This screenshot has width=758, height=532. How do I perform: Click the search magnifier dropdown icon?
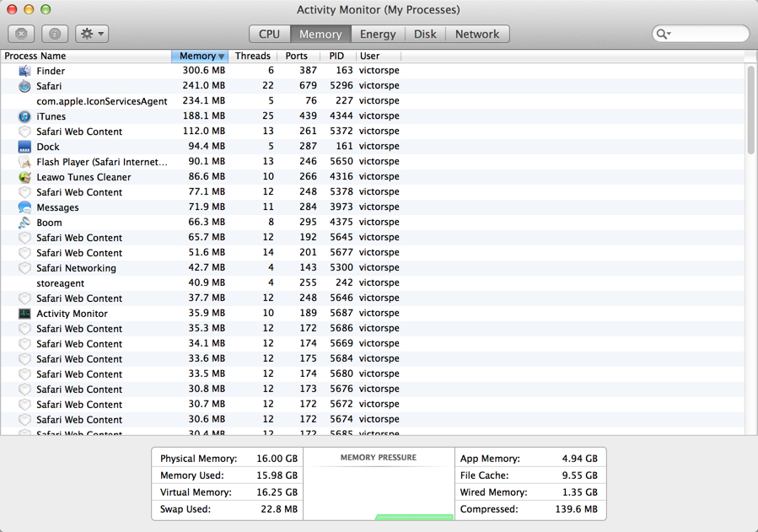point(664,34)
